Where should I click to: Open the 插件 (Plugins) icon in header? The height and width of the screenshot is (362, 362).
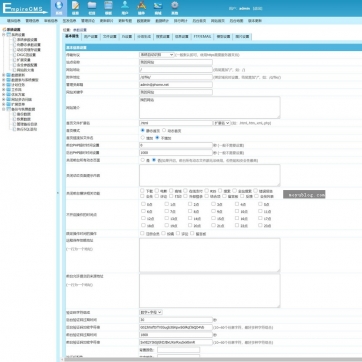pos(141,5)
